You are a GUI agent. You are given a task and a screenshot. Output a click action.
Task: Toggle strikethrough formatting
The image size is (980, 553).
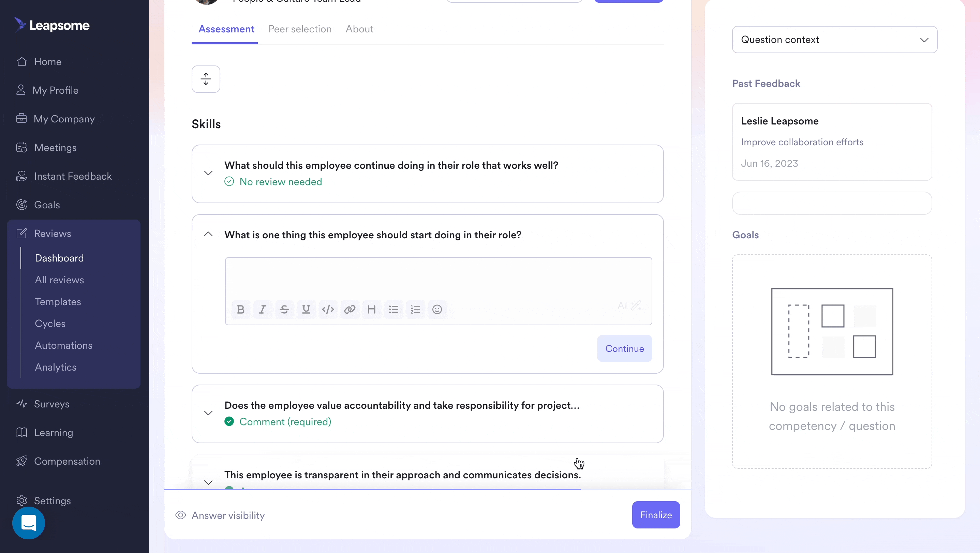click(284, 309)
